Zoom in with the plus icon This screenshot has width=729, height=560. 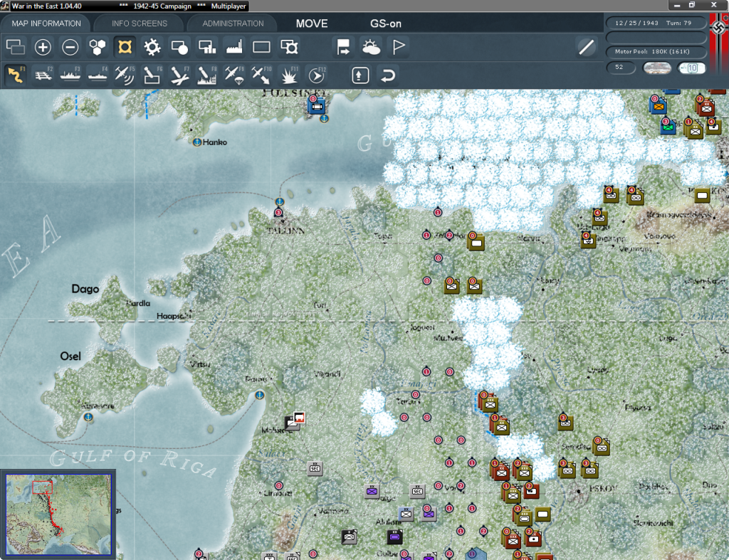(x=43, y=47)
